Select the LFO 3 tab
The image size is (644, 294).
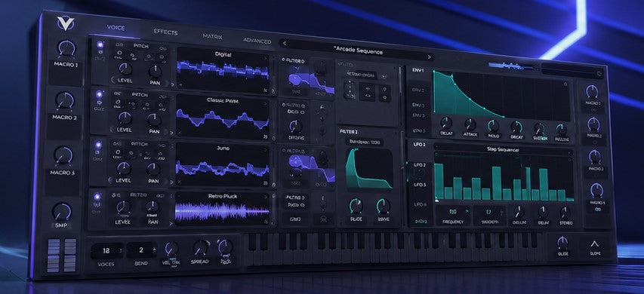(419, 185)
